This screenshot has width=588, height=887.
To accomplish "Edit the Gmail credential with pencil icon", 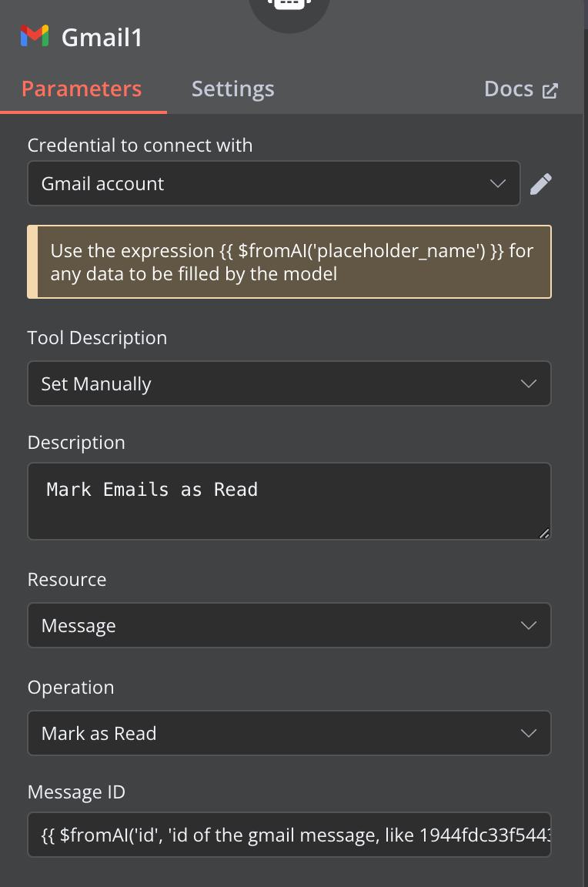I will pos(540,184).
